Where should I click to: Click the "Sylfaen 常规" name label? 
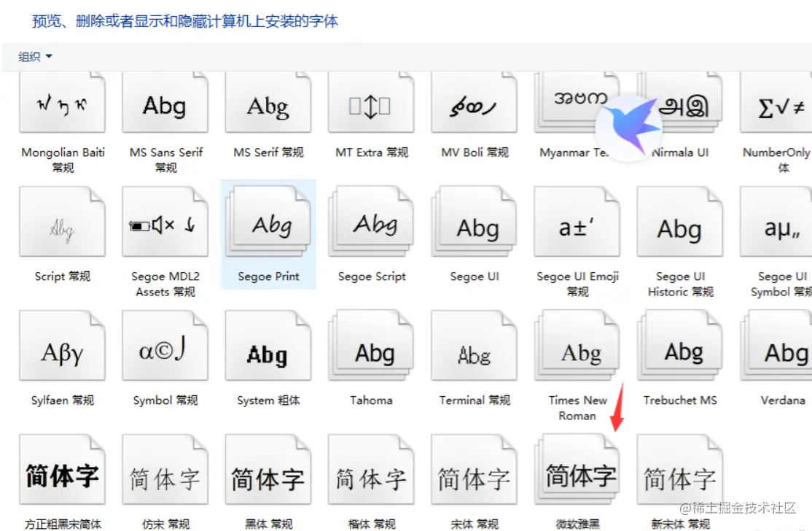(x=63, y=400)
